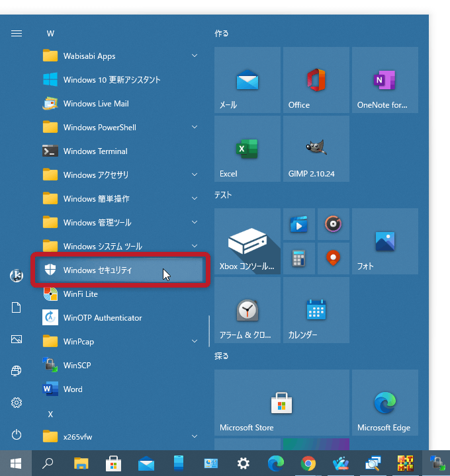
Task: Click the W letter group header
Action: click(50, 34)
